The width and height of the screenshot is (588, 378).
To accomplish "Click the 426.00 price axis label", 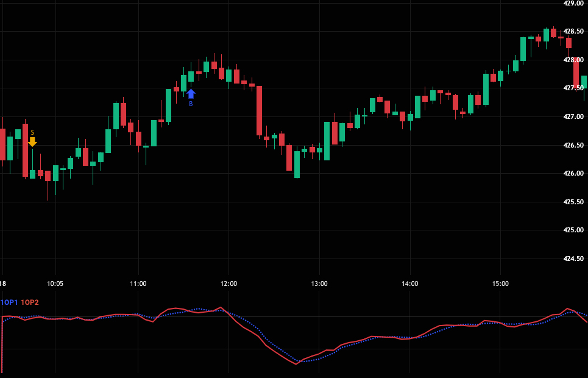I will [x=573, y=173].
